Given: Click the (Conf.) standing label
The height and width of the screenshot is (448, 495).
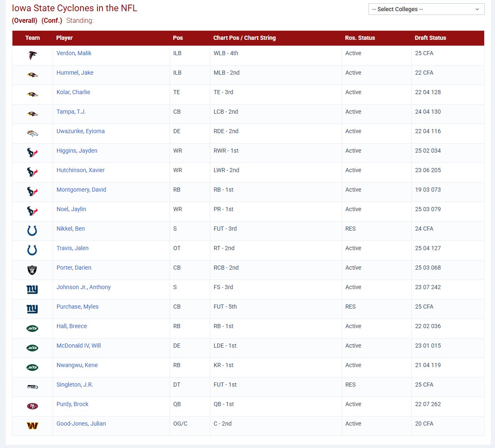Looking at the screenshot, I should pyautogui.click(x=52, y=21).
